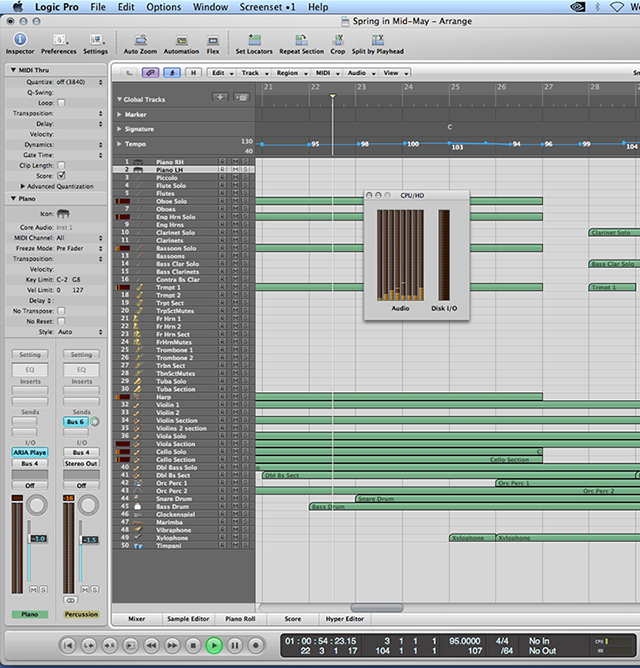Click the ARIA Player instrument slot
This screenshot has height=668, width=640.
click(30, 452)
